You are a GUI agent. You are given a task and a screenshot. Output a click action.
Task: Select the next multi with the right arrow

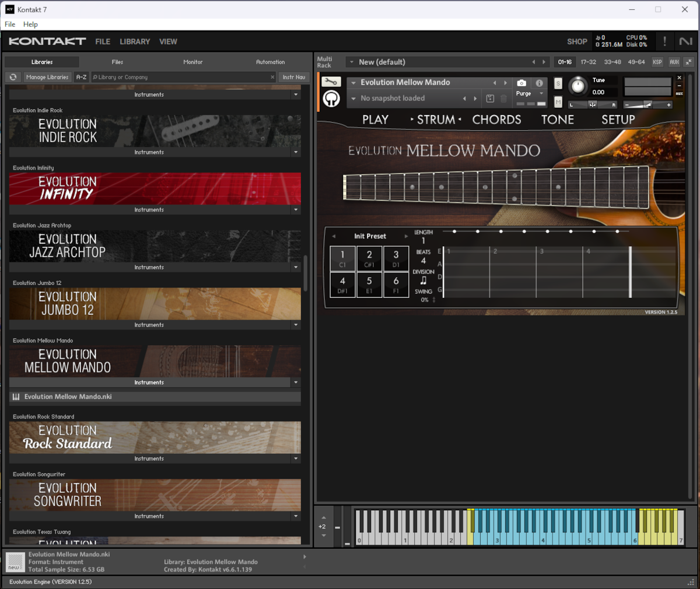tap(544, 62)
